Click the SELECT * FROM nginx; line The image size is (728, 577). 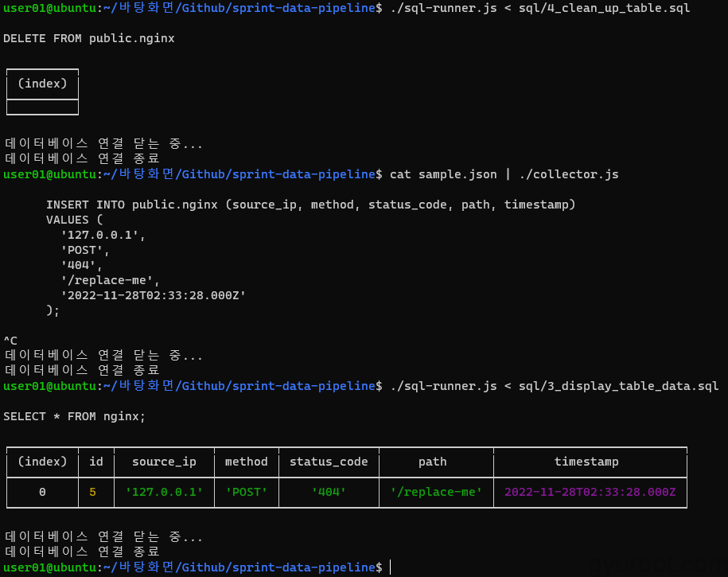pos(75,416)
